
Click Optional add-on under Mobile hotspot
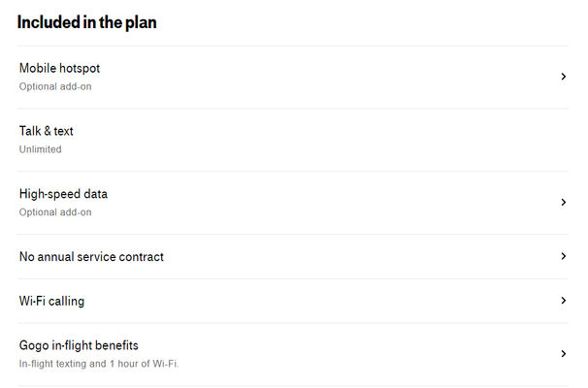tap(55, 86)
